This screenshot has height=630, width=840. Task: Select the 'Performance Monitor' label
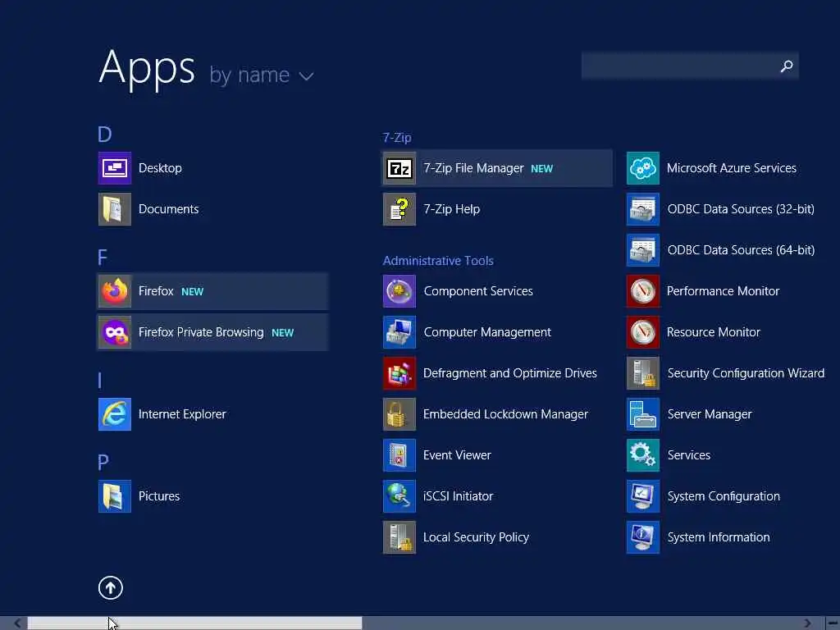pyautogui.click(x=723, y=291)
